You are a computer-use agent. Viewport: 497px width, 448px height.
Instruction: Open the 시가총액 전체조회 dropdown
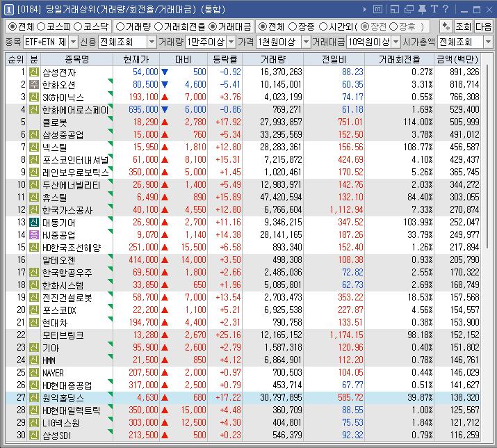click(x=488, y=42)
